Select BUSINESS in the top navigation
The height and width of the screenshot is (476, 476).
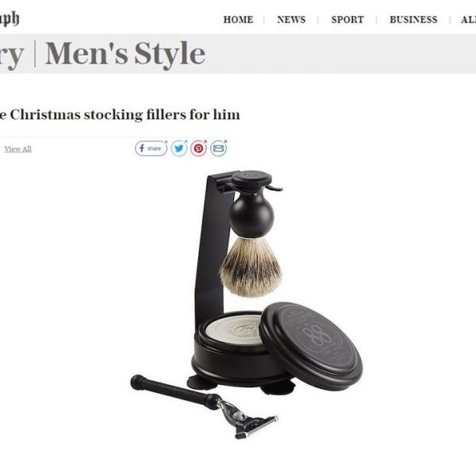pos(413,20)
